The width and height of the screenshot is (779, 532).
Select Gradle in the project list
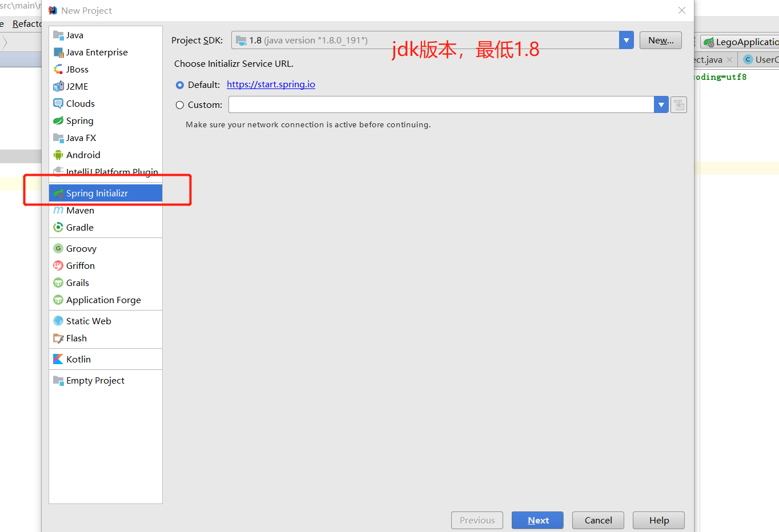click(x=80, y=228)
